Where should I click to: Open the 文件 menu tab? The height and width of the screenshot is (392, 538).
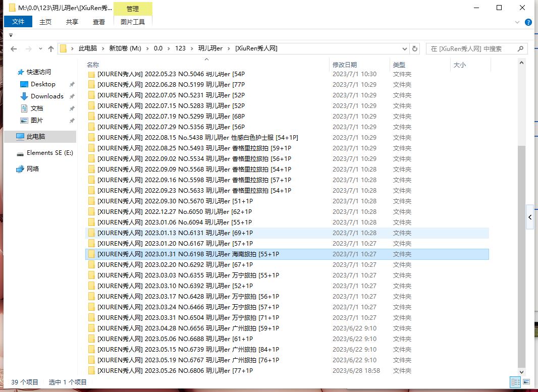18,22
